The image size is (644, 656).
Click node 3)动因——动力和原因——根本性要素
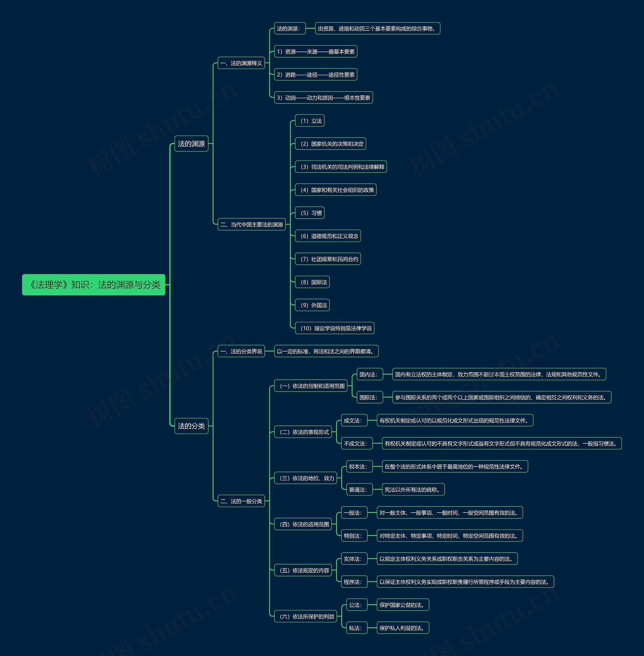[323, 98]
